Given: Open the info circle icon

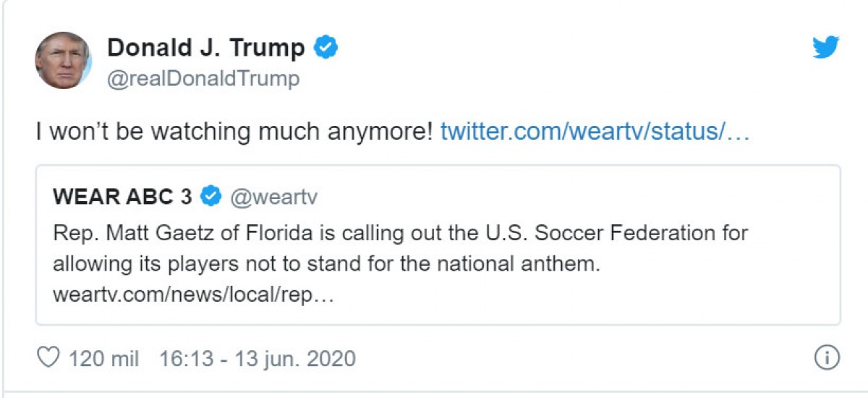Looking at the screenshot, I should pos(826,357).
